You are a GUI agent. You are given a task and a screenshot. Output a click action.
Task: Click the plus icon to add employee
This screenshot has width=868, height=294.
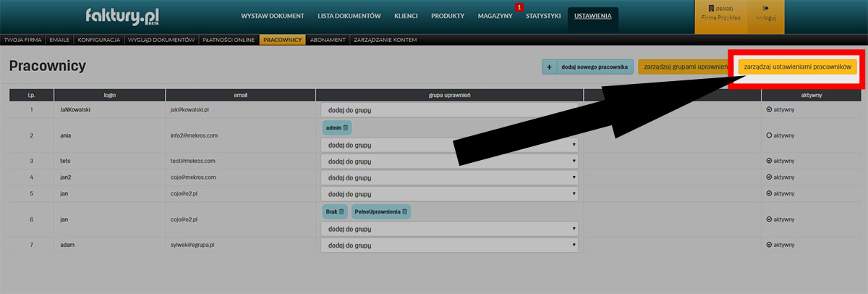pyautogui.click(x=550, y=67)
